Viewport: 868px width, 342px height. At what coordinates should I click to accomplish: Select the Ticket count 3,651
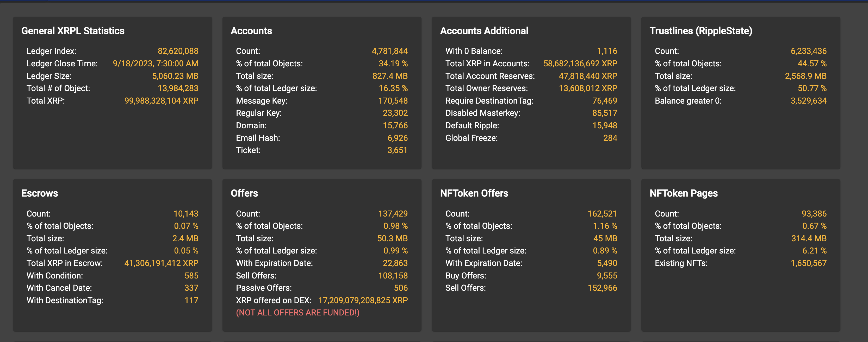[x=397, y=150]
